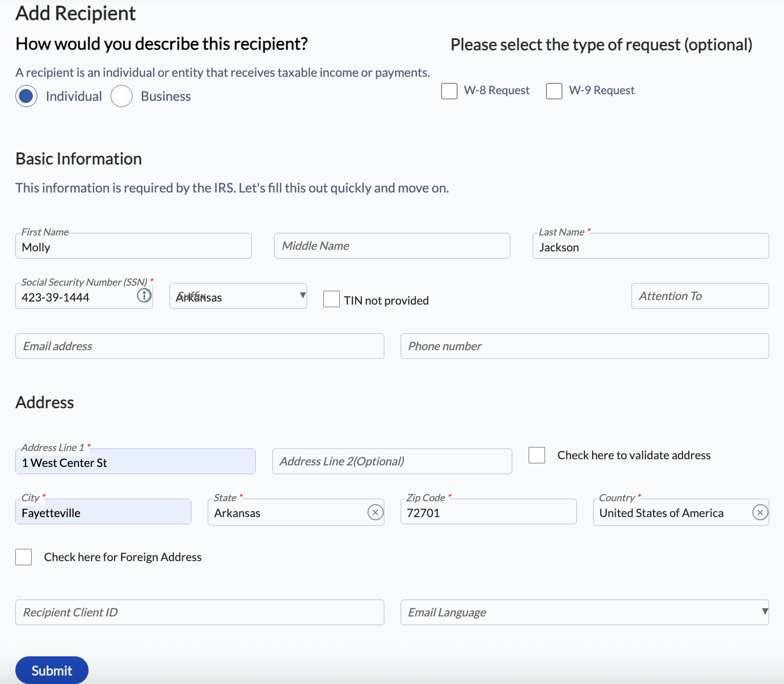Click the Middle Name field

[392, 246]
